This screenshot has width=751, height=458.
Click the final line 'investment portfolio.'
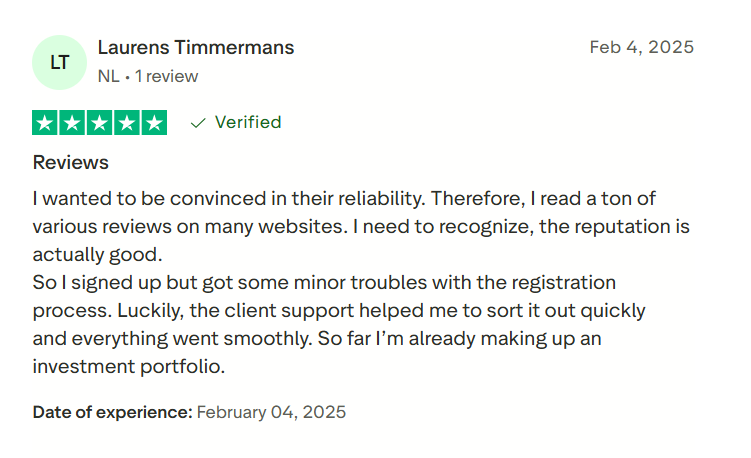tap(129, 366)
